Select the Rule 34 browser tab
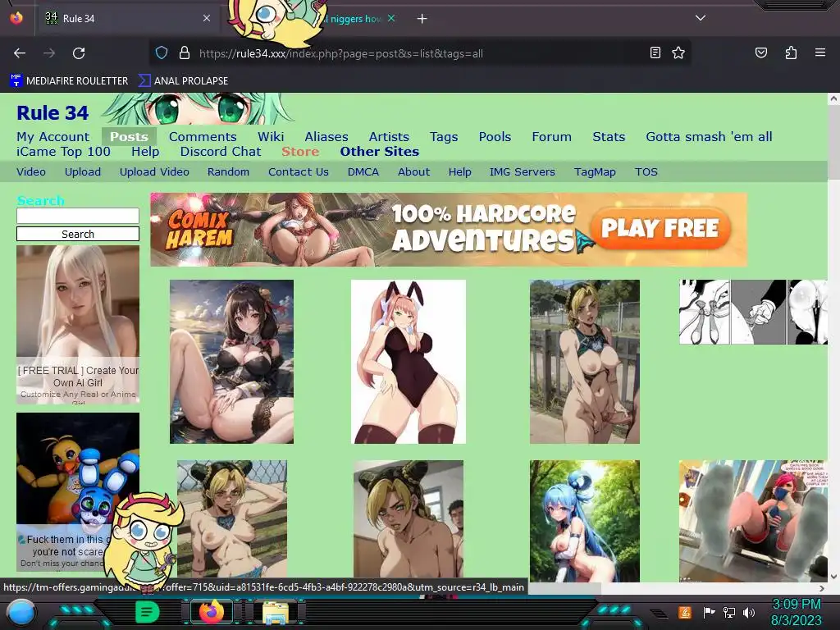 pos(128,18)
